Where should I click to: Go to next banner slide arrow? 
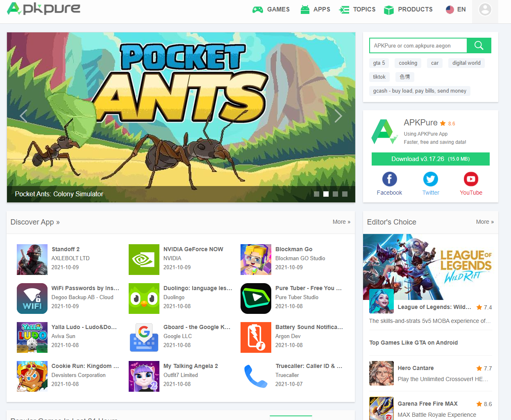pyautogui.click(x=338, y=116)
